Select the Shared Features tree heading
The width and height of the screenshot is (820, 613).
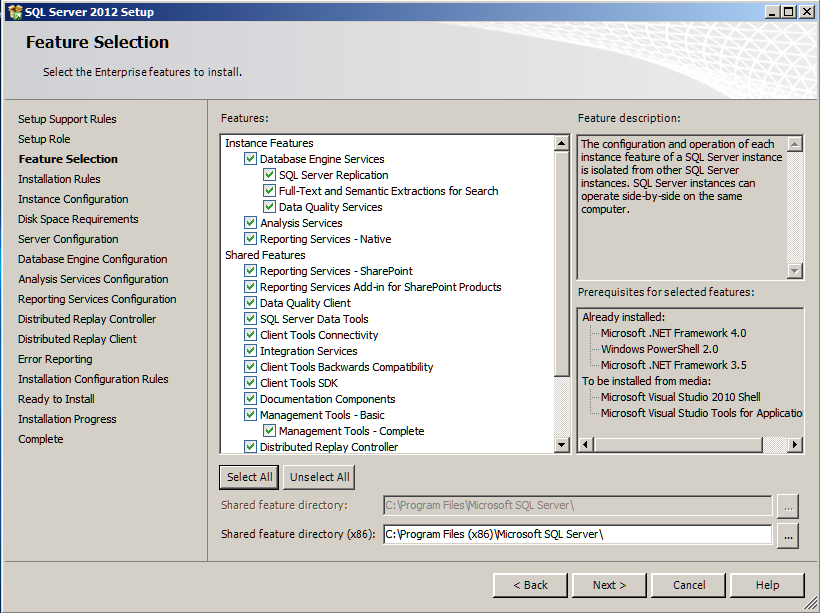(x=265, y=255)
